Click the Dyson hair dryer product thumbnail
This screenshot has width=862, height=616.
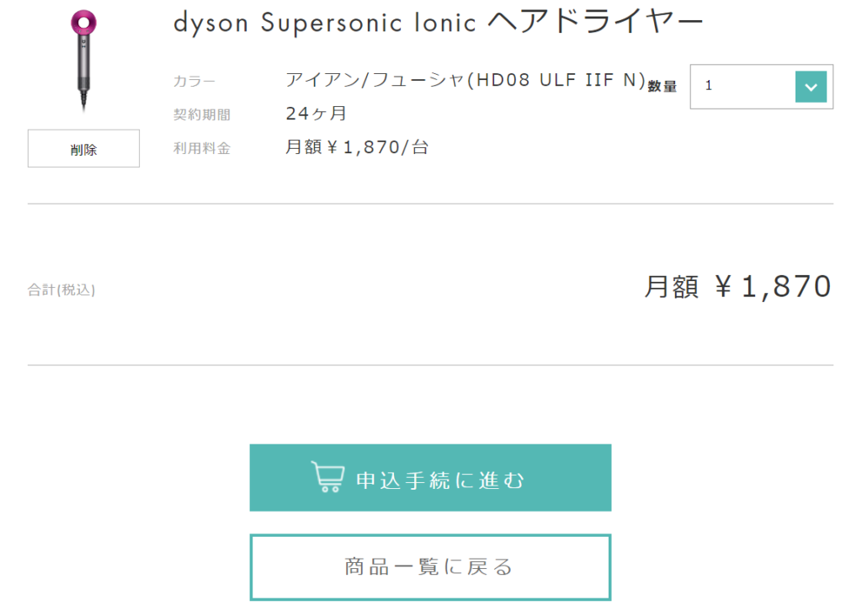click(x=83, y=61)
